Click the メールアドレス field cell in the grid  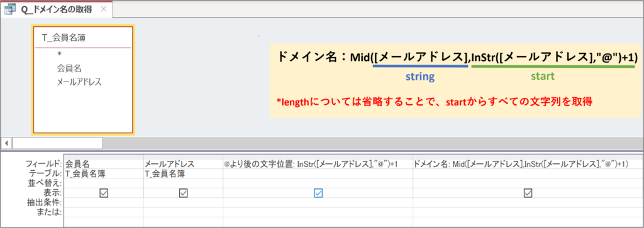pos(183,164)
